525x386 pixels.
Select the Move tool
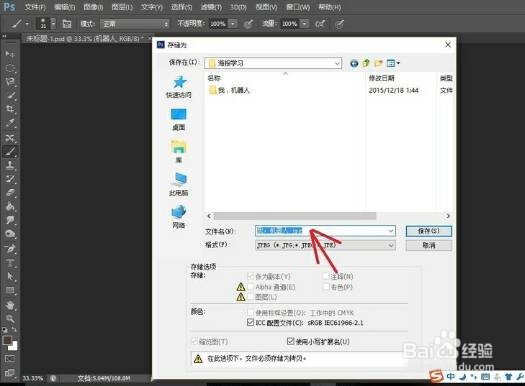10,54
